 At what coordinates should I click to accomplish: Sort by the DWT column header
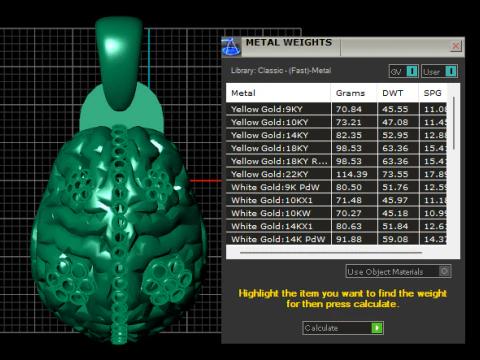point(398,93)
